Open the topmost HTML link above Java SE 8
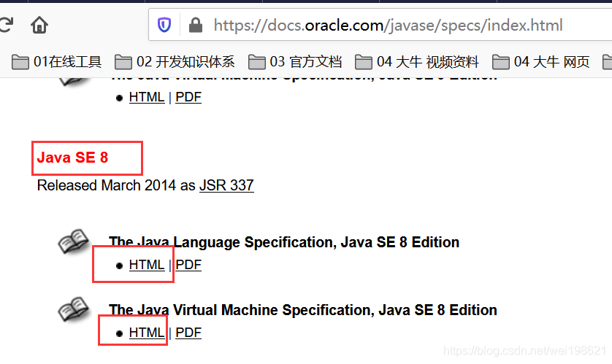612x364 pixels. [147, 97]
